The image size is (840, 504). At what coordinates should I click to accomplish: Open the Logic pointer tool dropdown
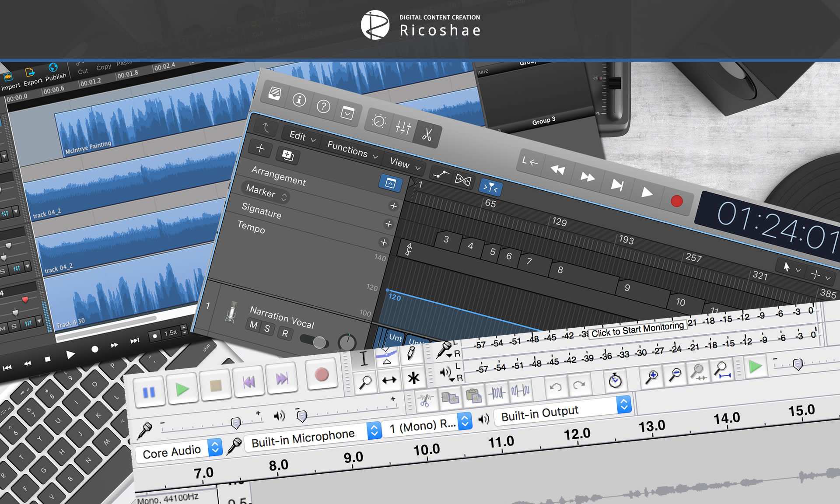point(792,268)
